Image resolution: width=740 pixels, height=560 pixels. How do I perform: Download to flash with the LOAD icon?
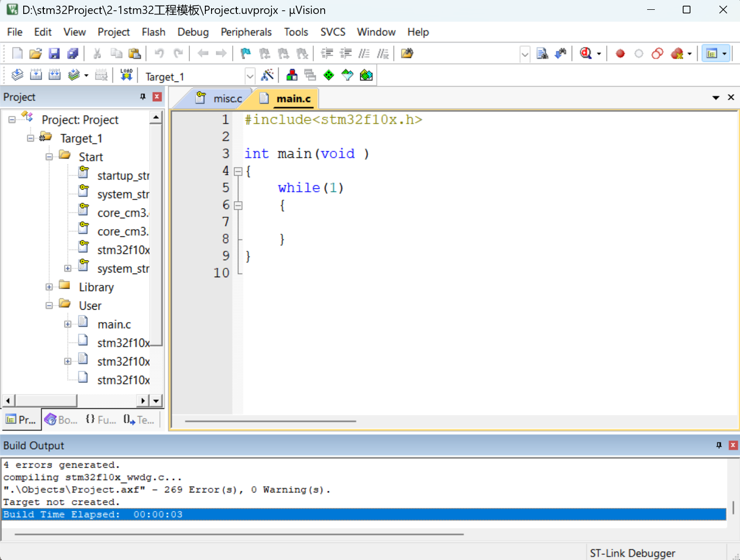pyautogui.click(x=126, y=75)
